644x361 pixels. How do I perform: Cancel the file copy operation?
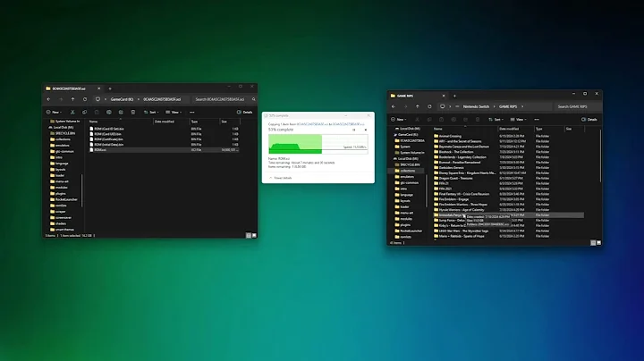366,130
